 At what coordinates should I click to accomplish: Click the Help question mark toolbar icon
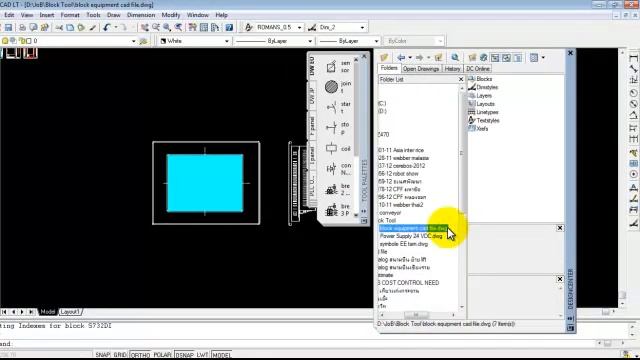coord(229,27)
